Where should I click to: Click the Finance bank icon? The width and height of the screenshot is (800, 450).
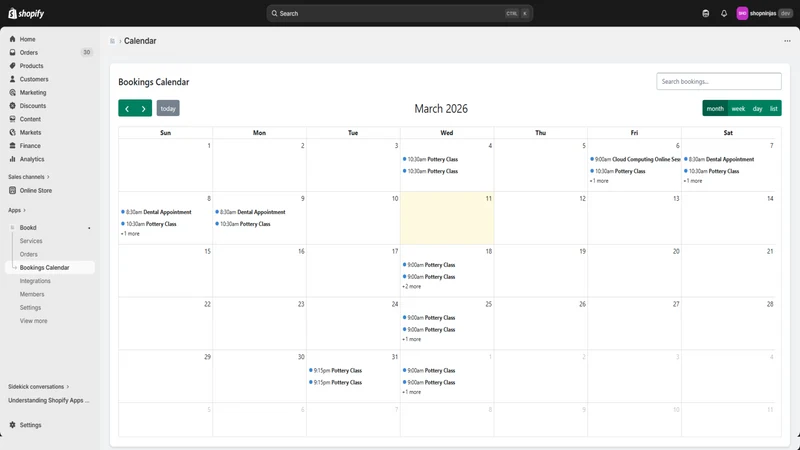click(x=12, y=145)
